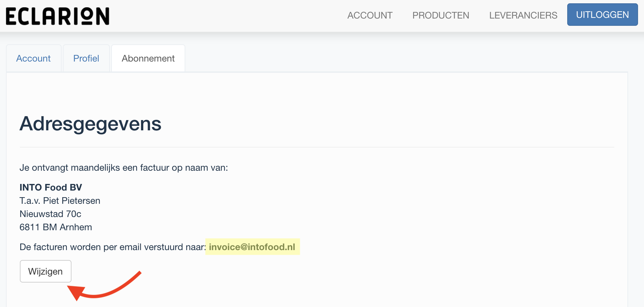
Task: Click the Nieuwstad 70c address line
Action: pyautogui.click(x=50, y=214)
